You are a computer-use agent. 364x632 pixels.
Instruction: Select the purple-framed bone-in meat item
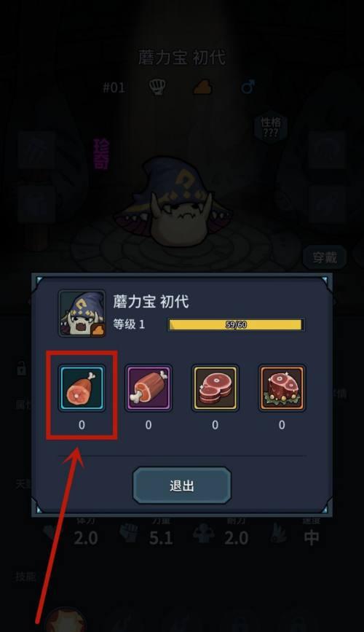(149, 388)
